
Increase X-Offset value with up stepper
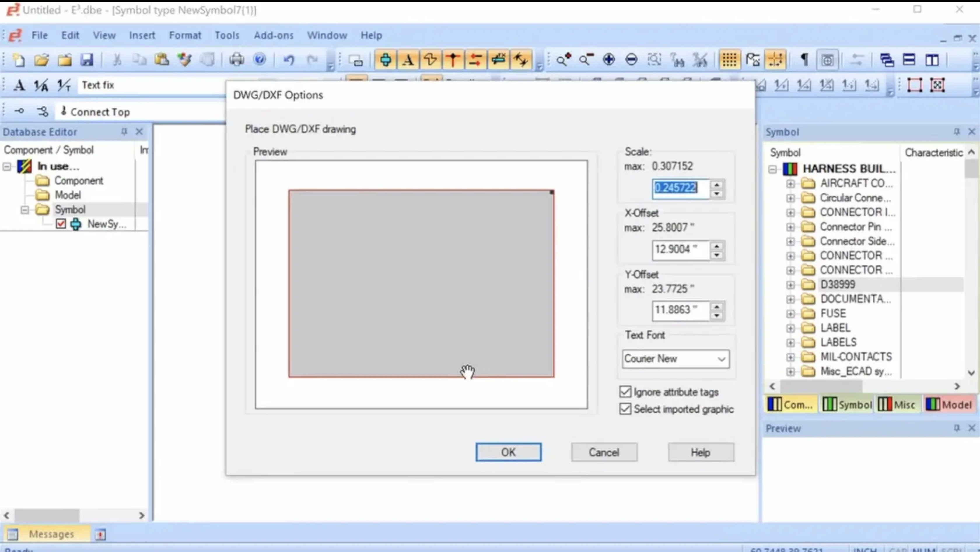click(717, 246)
